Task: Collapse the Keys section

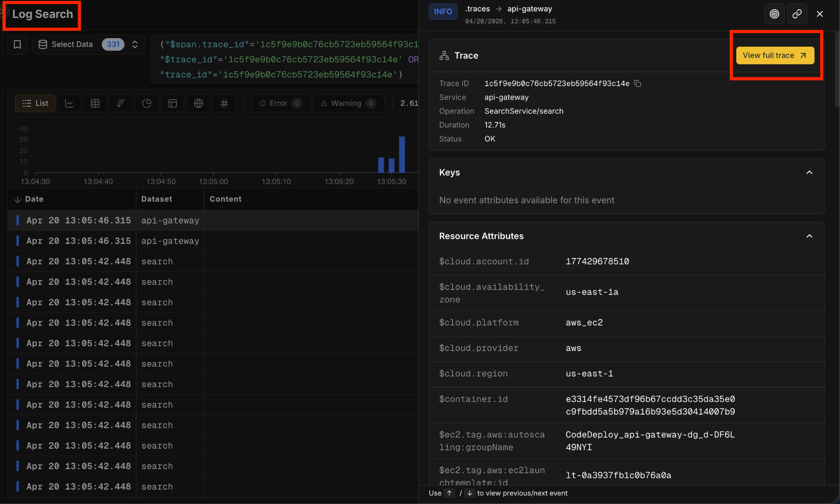Action: point(809,173)
